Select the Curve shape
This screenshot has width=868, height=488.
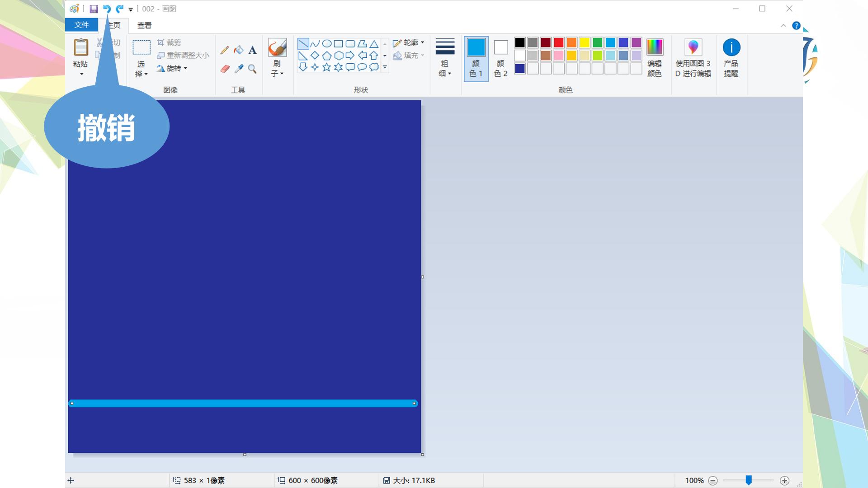point(315,44)
